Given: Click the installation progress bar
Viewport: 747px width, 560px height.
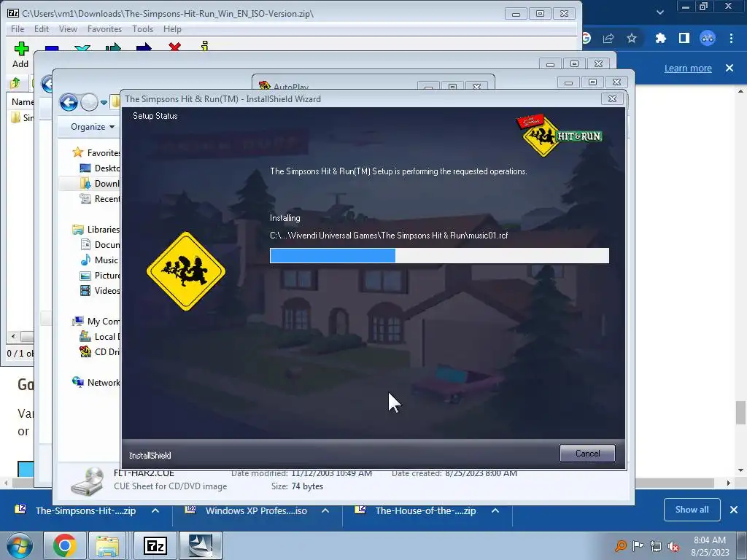Looking at the screenshot, I should [438, 255].
